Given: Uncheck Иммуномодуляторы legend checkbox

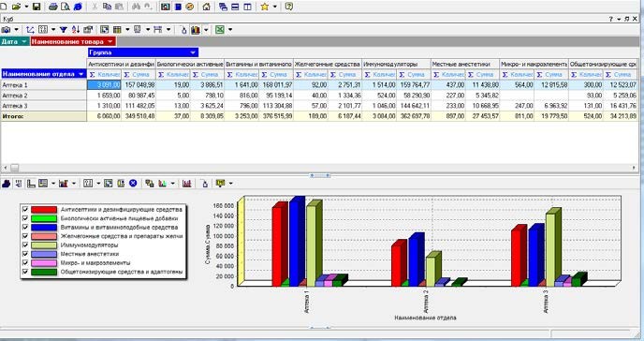Looking at the screenshot, I should pos(25,245).
